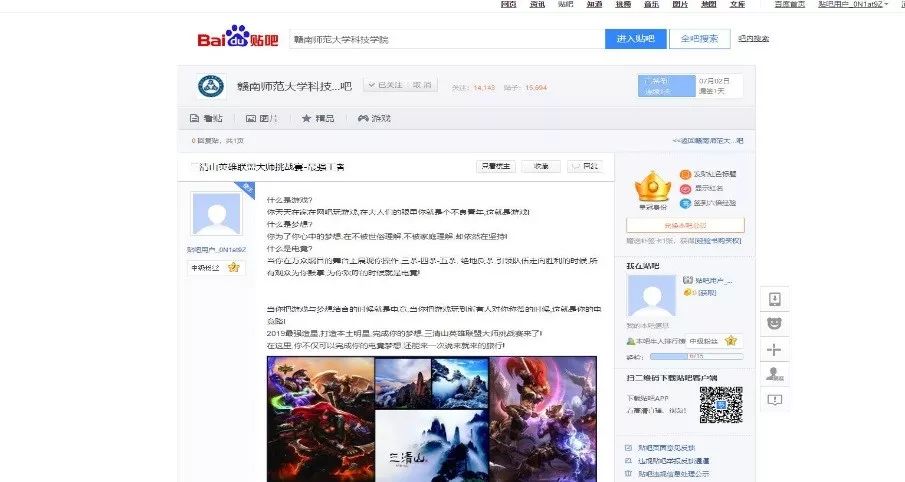
Task: Click the star icon beside 精品
Action: click(306, 118)
